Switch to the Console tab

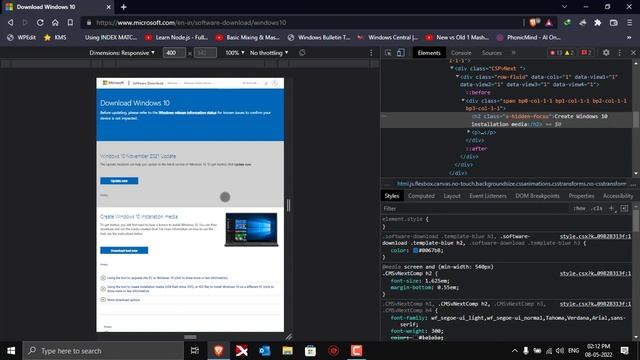click(461, 53)
